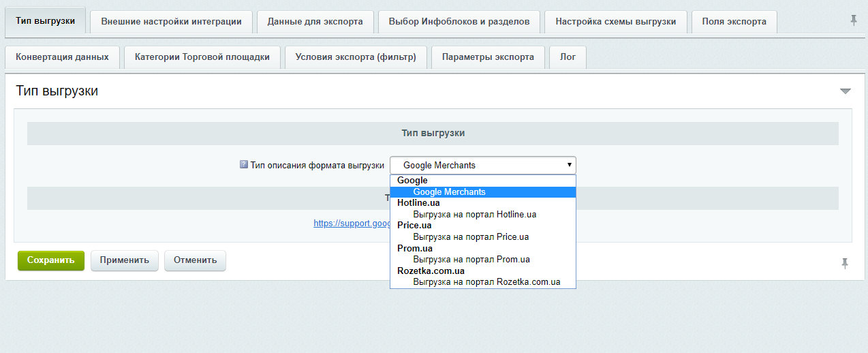Switch to Тип выгрузки tab
The image size is (868, 353).
coord(46,20)
